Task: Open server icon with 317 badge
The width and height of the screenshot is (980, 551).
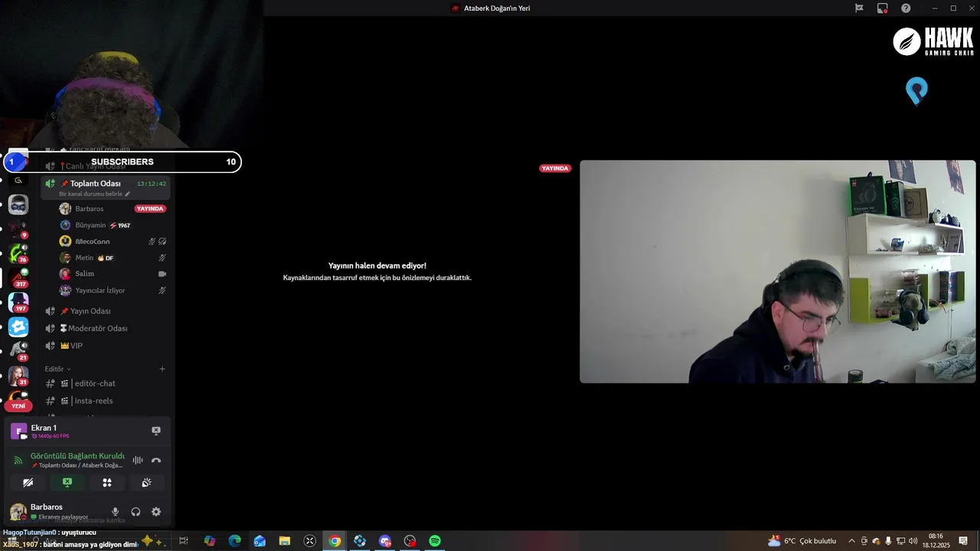Action: [18, 277]
